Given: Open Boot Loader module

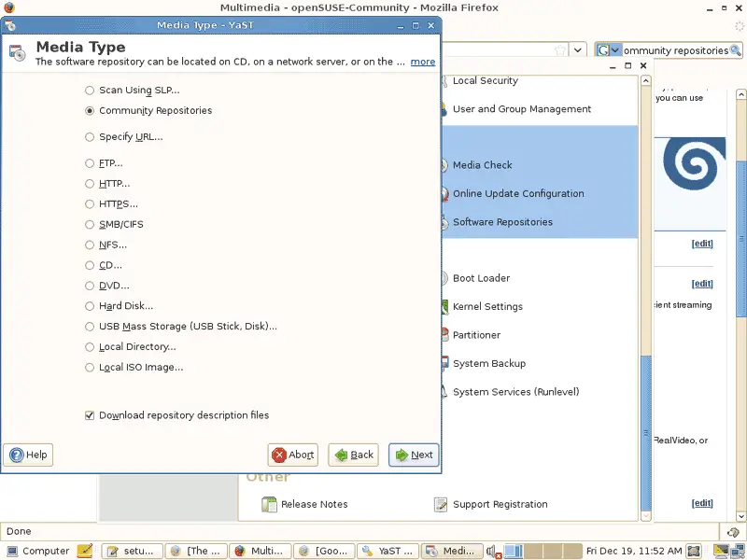Looking at the screenshot, I should [x=481, y=278].
